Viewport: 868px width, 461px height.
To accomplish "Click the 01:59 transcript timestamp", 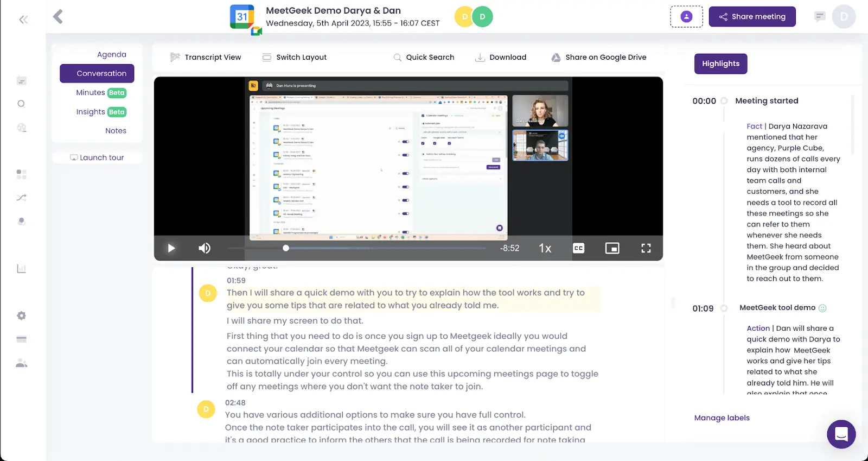I will (236, 281).
